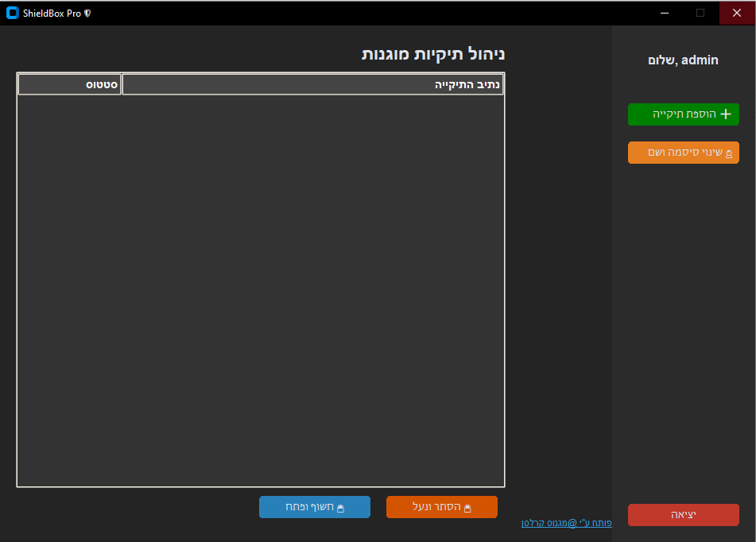Click the שלום, admin greeting in the sidebar
Screen dimensions: 756x542
684,60
